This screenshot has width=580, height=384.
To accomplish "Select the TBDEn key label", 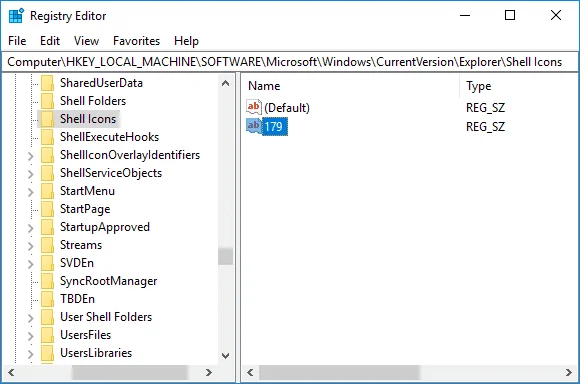I will tap(77, 299).
